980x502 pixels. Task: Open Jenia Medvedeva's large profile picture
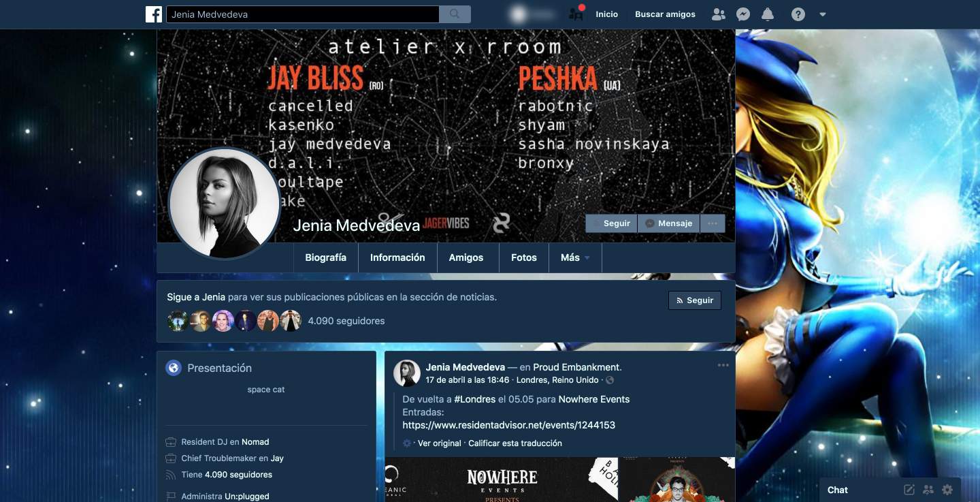click(225, 203)
